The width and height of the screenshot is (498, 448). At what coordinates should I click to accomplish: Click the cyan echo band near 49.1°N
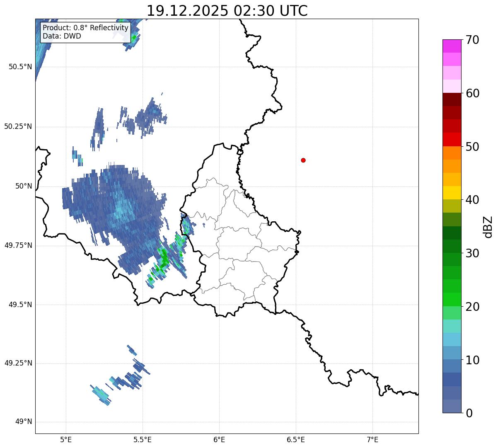101,395
